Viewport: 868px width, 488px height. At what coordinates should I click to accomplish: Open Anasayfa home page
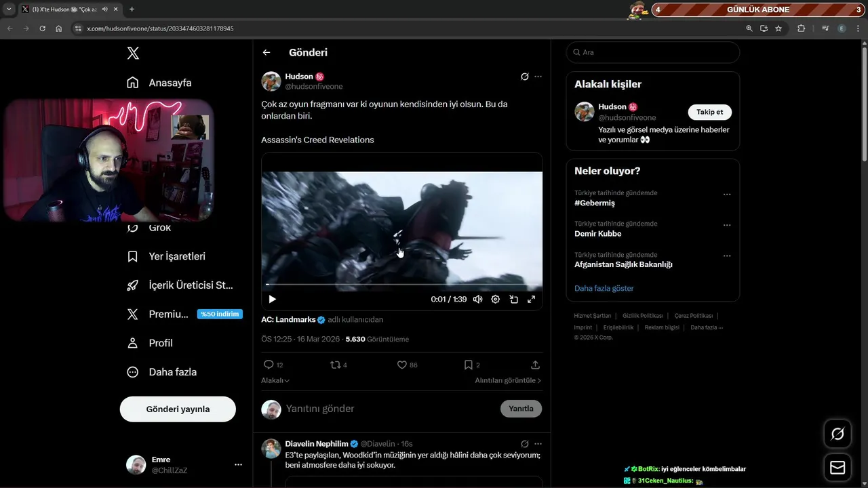click(159, 83)
